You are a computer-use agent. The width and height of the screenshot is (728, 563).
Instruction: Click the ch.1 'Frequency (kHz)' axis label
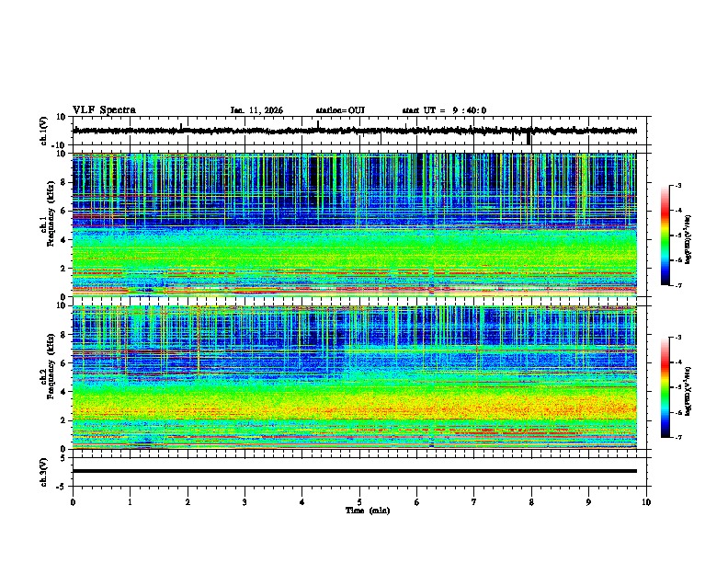pyautogui.click(x=51, y=213)
